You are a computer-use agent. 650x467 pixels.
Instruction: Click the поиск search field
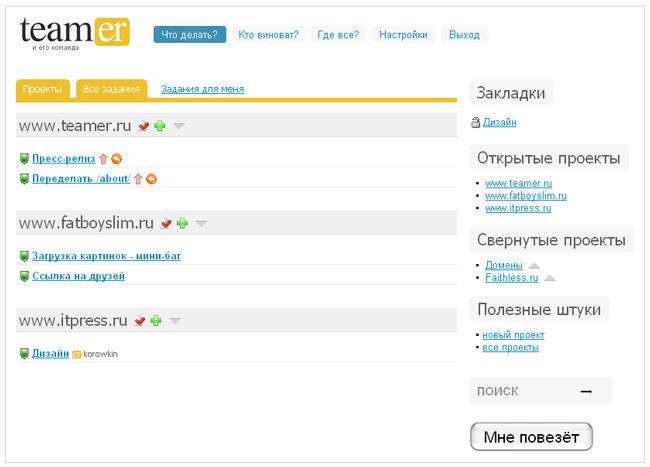tap(520, 391)
